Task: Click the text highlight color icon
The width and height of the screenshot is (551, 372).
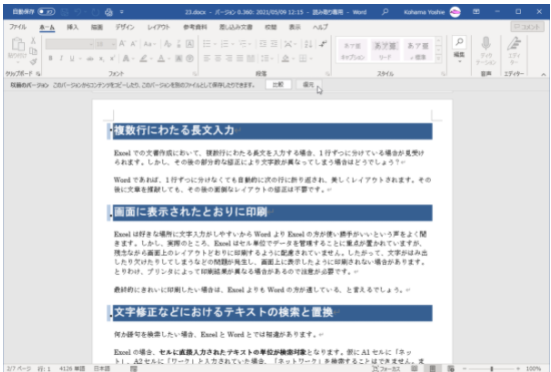Action: (x=143, y=58)
